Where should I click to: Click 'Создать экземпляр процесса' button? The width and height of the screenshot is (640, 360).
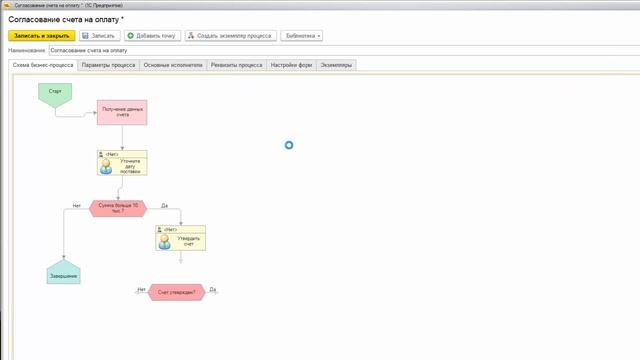point(231,36)
